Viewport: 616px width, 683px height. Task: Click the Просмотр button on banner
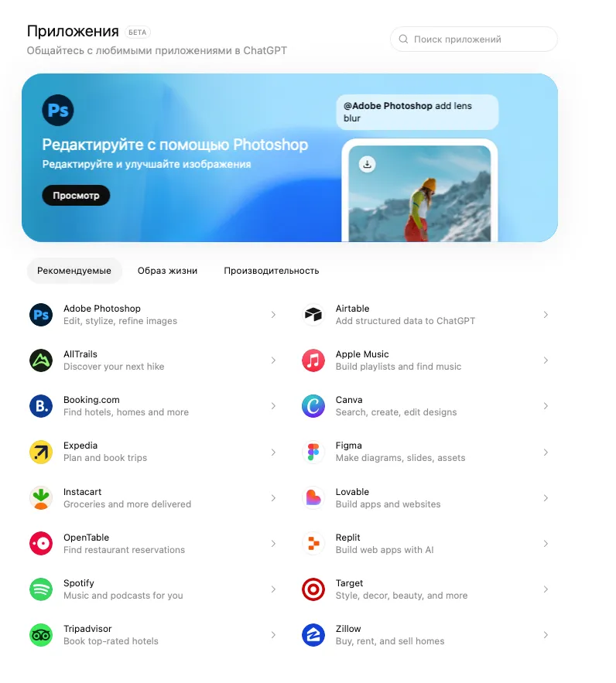pos(76,195)
